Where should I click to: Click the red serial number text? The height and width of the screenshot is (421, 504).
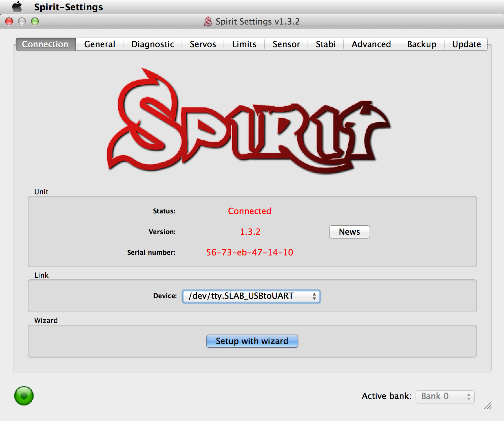(x=249, y=253)
